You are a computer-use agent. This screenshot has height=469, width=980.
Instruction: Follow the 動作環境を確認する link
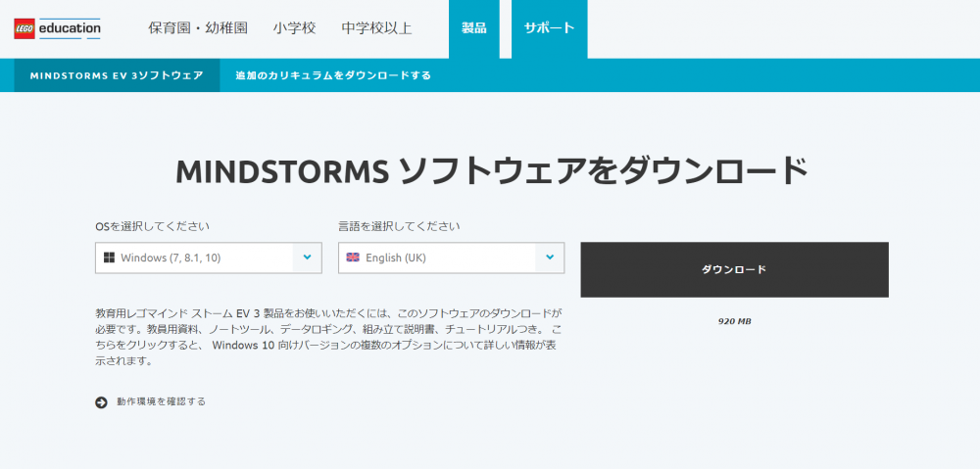(x=161, y=401)
